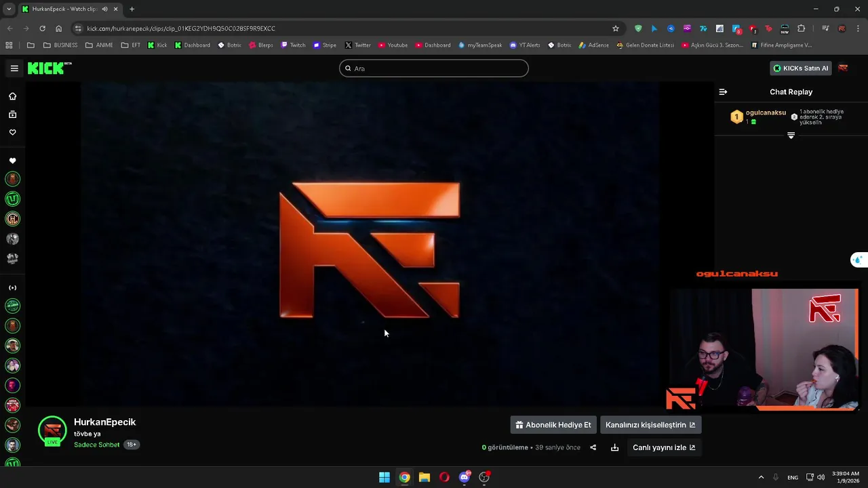Click the first streamer avatar in sidebar
The height and width of the screenshot is (488, 868).
tap(12, 179)
